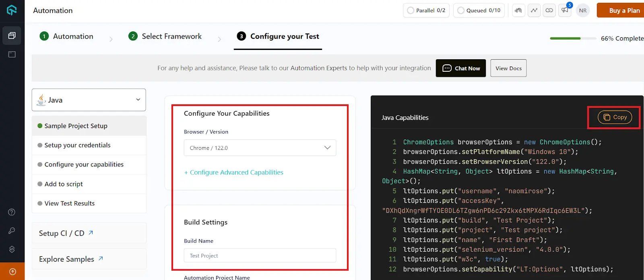Select Setup your credentials item
This screenshot has width=644, height=280.
(89, 145)
